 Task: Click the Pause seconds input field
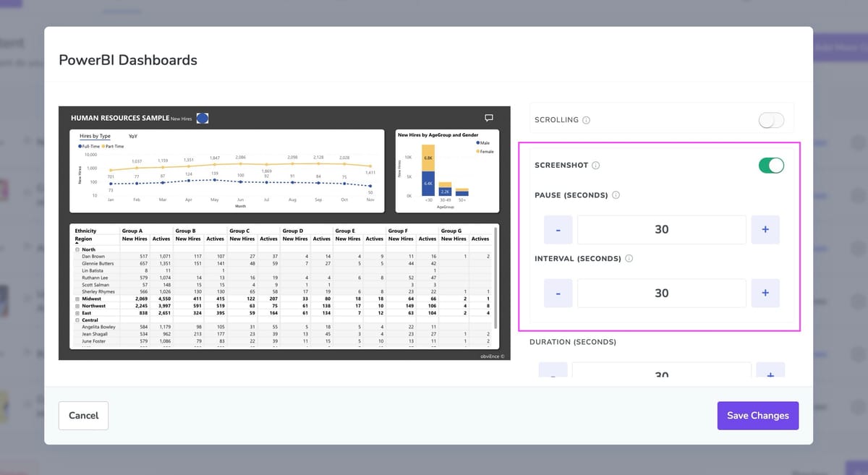[x=662, y=230]
